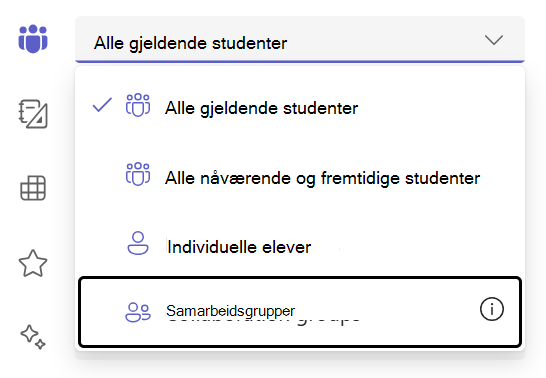Viewport: 546px width, 378px height.
Task: Choose Alle nåværende og fremtidige studenter
Action: (300, 176)
